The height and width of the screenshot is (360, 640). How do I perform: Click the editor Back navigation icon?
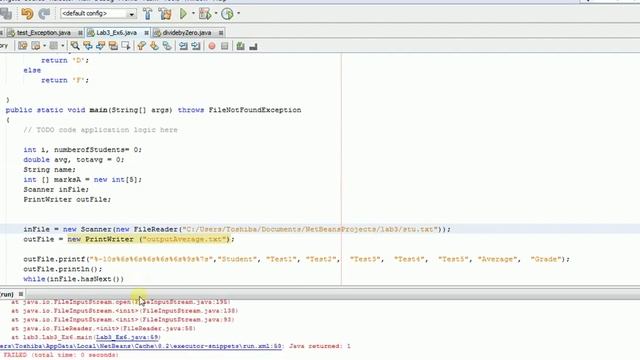36,46
